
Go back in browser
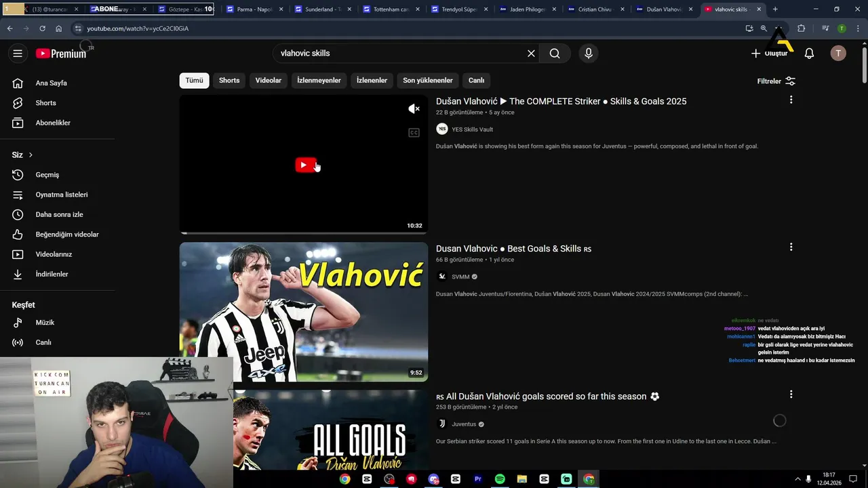[9, 28]
